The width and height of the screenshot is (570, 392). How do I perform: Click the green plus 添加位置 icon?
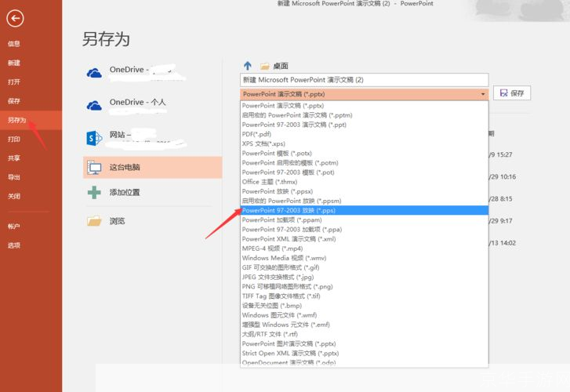[94, 192]
